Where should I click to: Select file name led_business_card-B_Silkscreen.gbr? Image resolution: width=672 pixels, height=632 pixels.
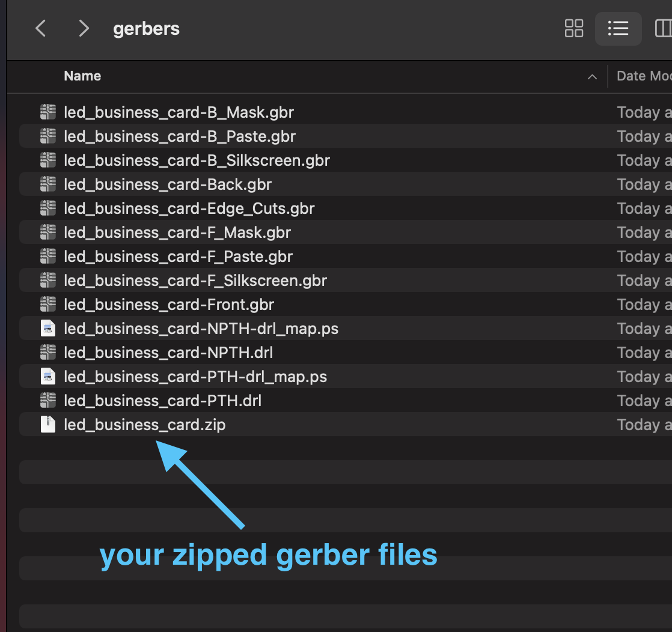[197, 160]
